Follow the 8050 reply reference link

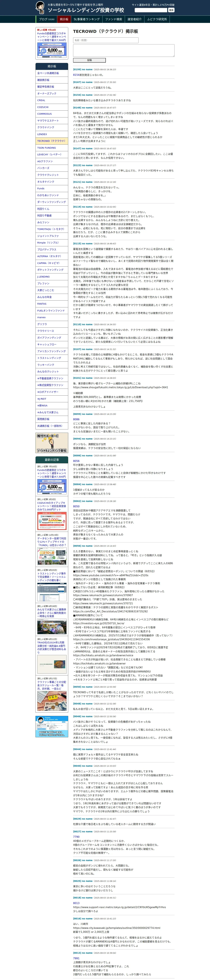(x=76, y=506)
